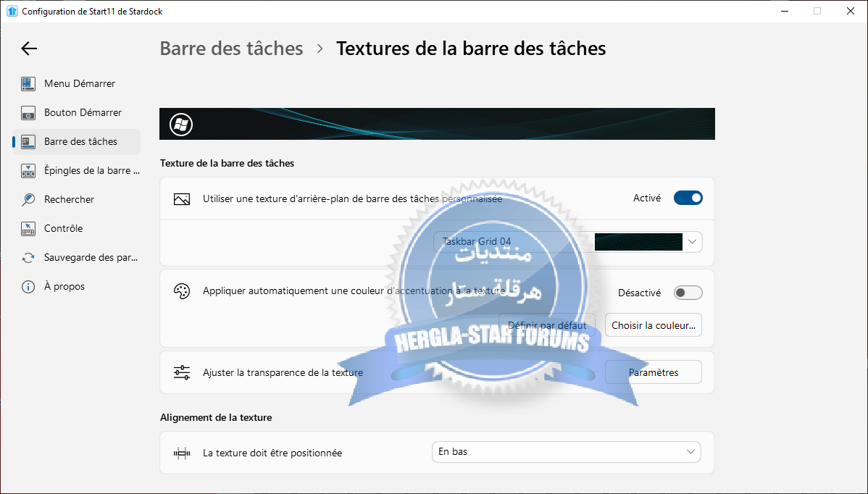The height and width of the screenshot is (494, 868).
Task: Open the Sauvegarde des paramètres sync icon
Action: tap(28, 258)
